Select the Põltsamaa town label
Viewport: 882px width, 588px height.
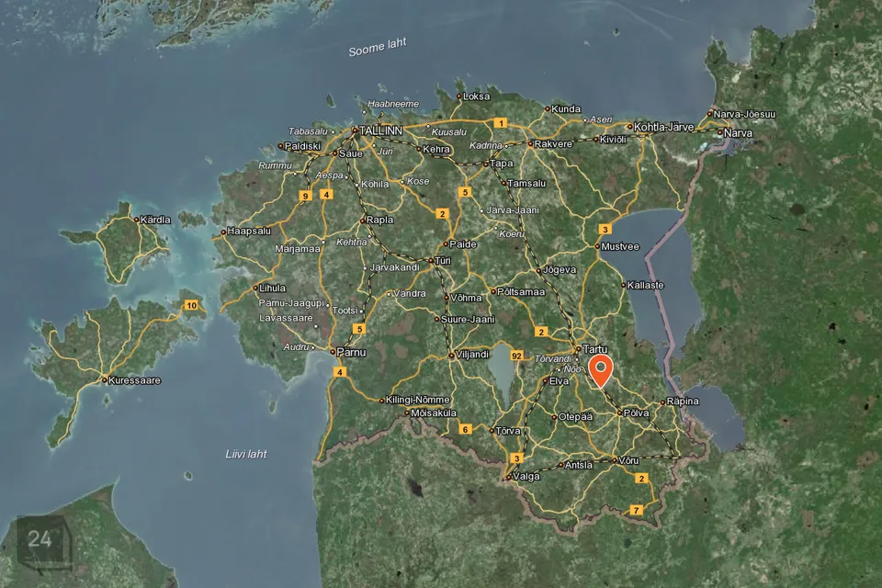coord(521,292)
